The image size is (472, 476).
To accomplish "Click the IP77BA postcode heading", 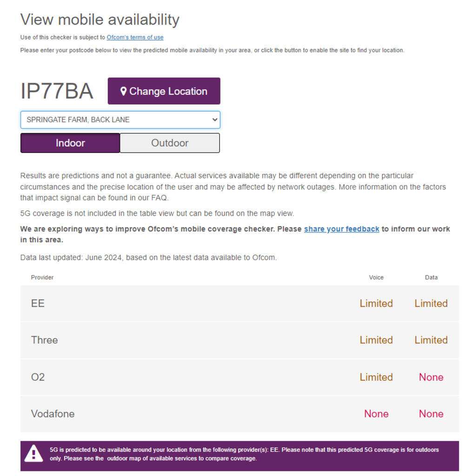I will coord(57,91).
